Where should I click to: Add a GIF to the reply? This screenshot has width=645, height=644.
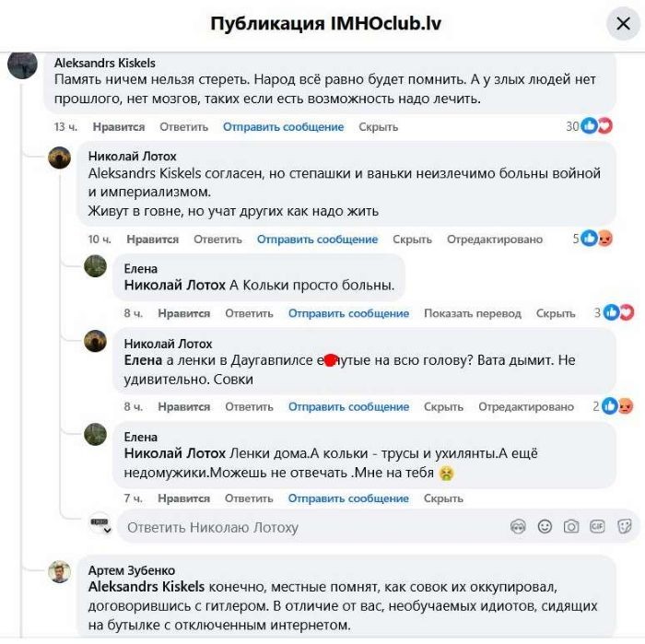click(x=598, y=527)
